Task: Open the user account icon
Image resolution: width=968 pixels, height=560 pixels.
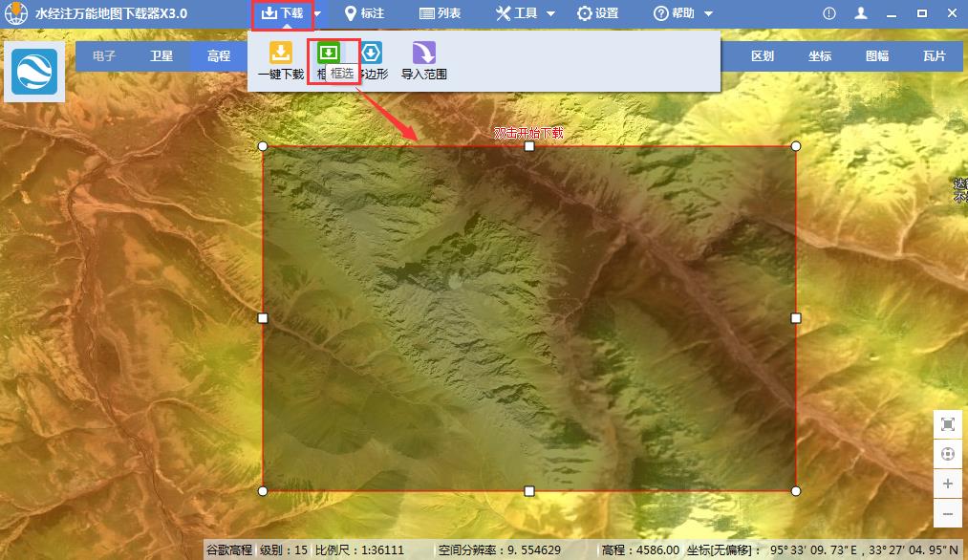Action: pyautogui.click(x=861, y=13)
